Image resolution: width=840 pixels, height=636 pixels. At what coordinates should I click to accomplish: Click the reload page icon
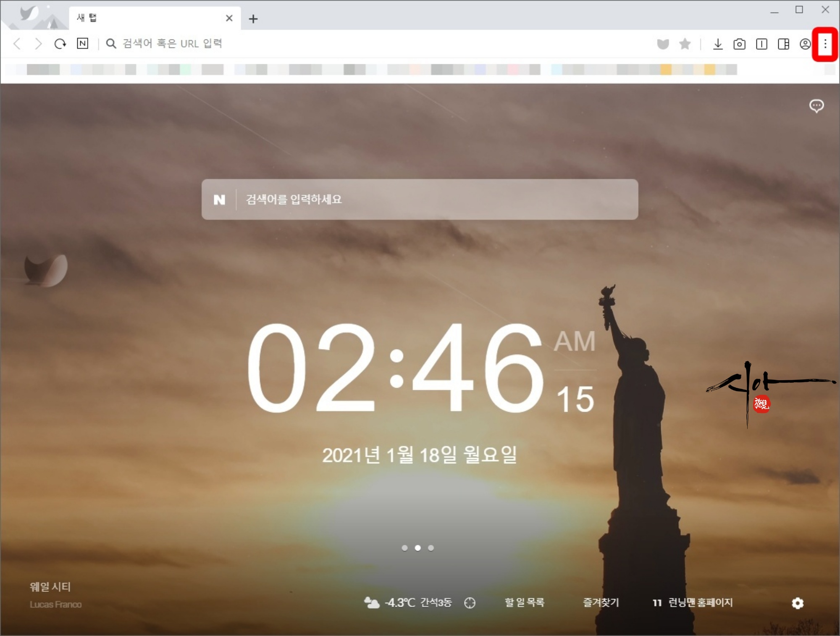pyautogui.click(x=60, y=44)
